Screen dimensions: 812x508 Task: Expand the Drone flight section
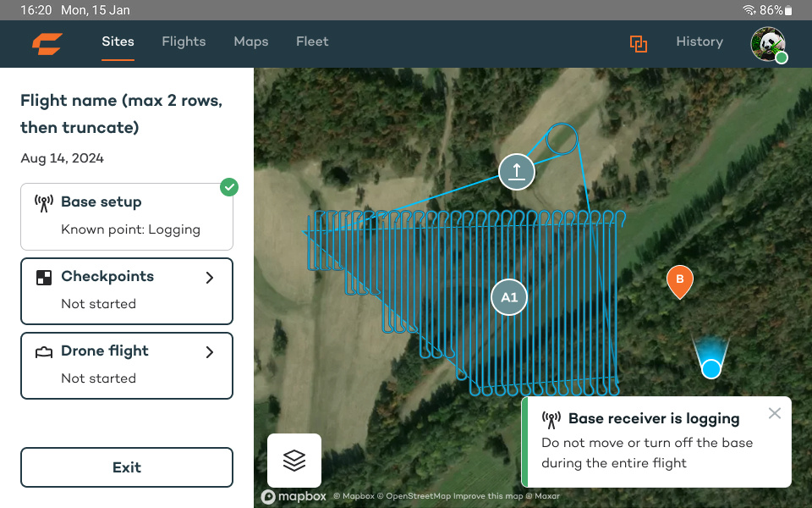pos(209,351)
